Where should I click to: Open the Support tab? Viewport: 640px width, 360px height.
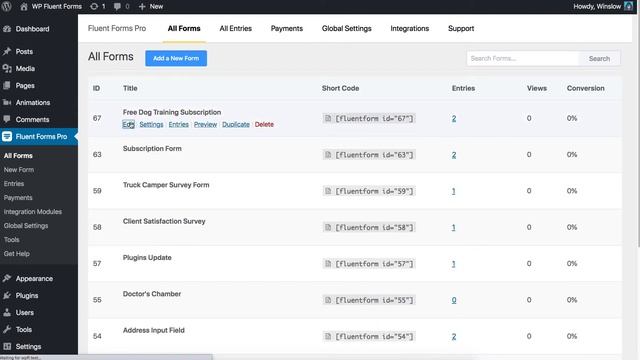[x=461, y=29]
